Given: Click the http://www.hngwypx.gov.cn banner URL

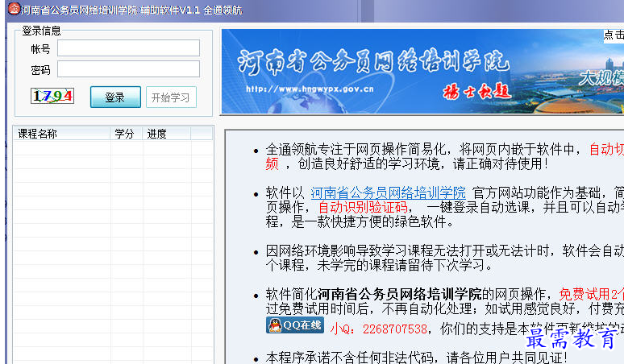Looking at the screenshot, I should [310, 89].
